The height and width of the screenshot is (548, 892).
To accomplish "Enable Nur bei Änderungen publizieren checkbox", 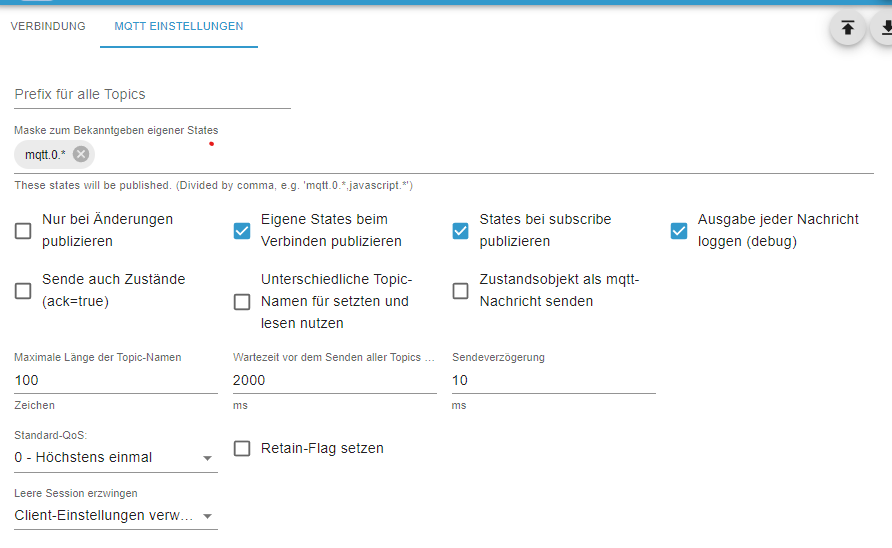I will pyautogui.click(x=23, y=230).
